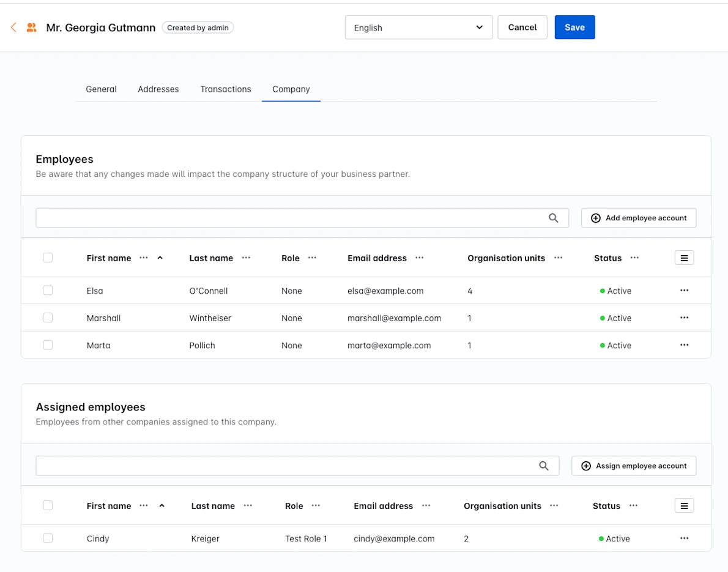This screenshot has width=728, height=572.
Task: Click Email address header in Assigned employees table
Action: click(384, 506)
